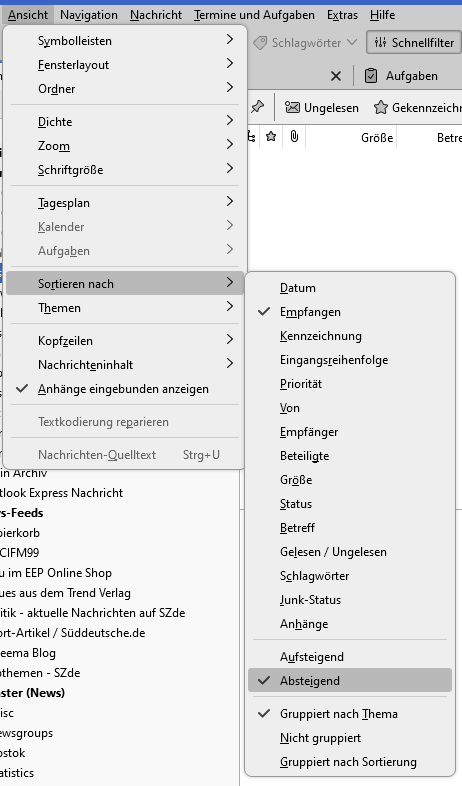The image size is (462, 786).
Task: Expand the Symbolleisten submenu
Action: 124,41
